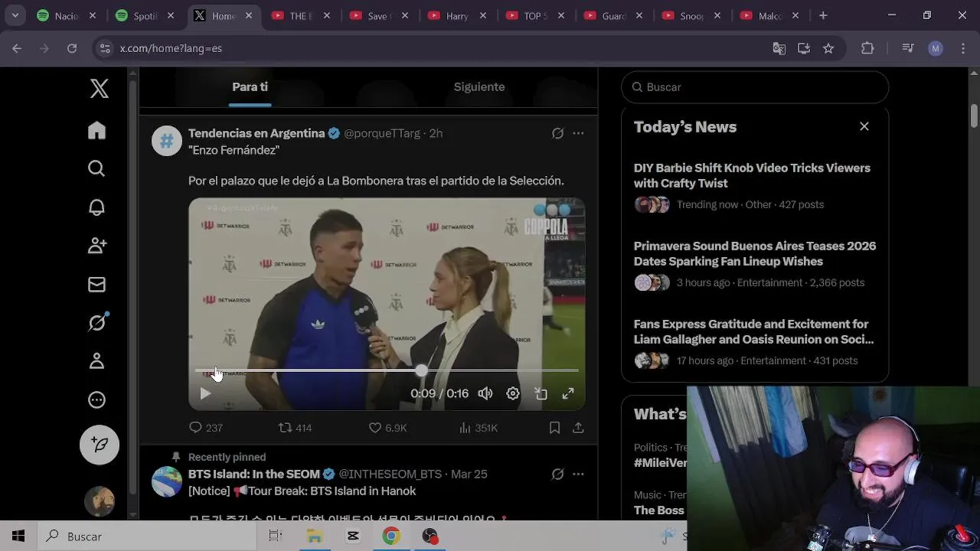Screen dimensions: 980x551
Task: Close the Today's News panel
Action: pyautogui.click(x=864, y=126)
